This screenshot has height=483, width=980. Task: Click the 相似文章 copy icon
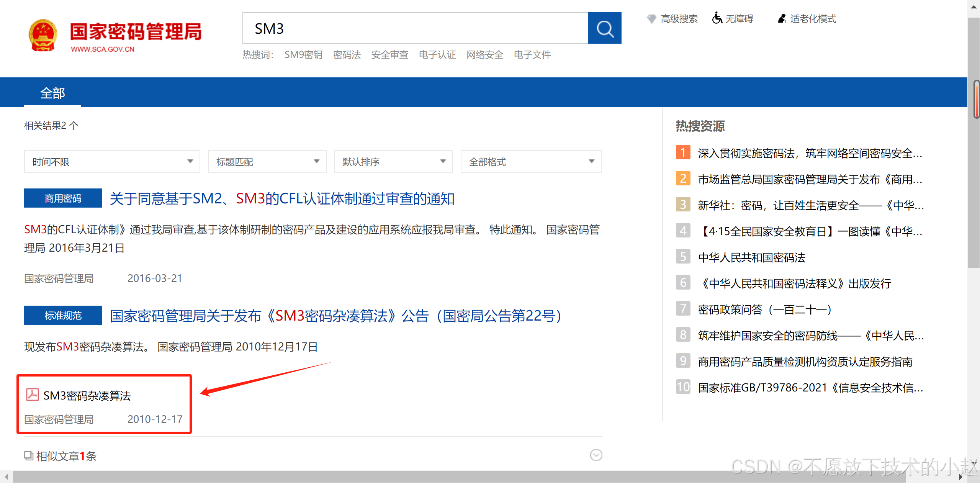(28, 455)
